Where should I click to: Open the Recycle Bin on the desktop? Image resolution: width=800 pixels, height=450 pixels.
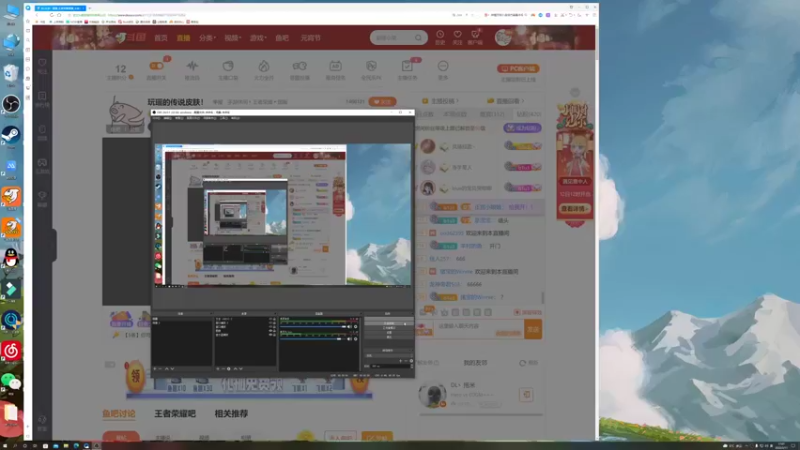pyautogui.click(x=11, y=74)
